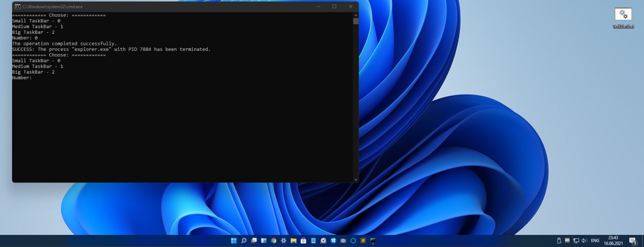Click the last 'Number:' prompt line
Image resolution: width=644 pixels, height=247 pixels.
coord(22,78)
